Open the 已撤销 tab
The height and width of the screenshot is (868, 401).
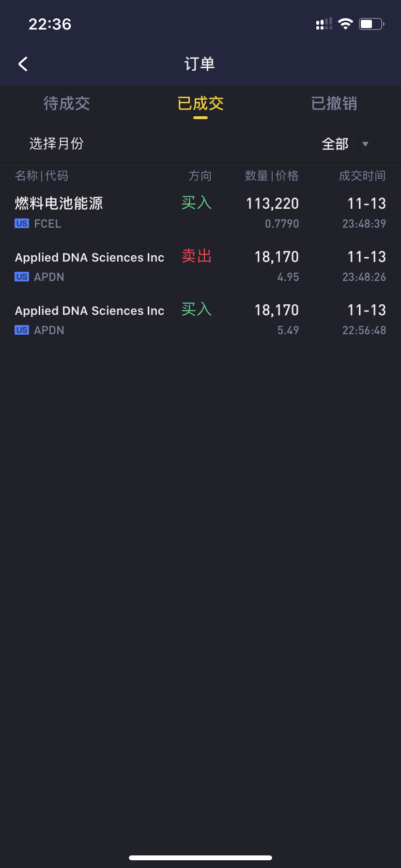click(334, 103)
